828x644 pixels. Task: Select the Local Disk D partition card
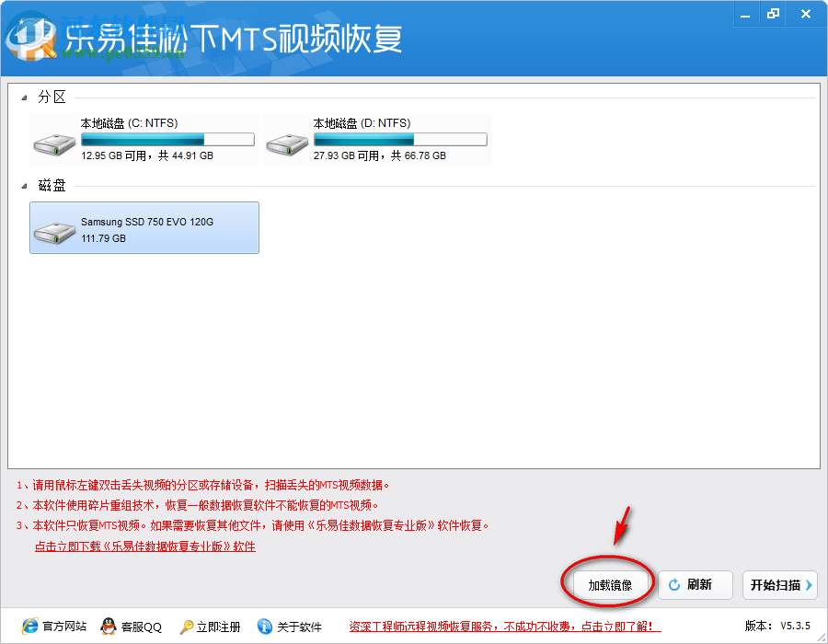(x=377, y=138)
